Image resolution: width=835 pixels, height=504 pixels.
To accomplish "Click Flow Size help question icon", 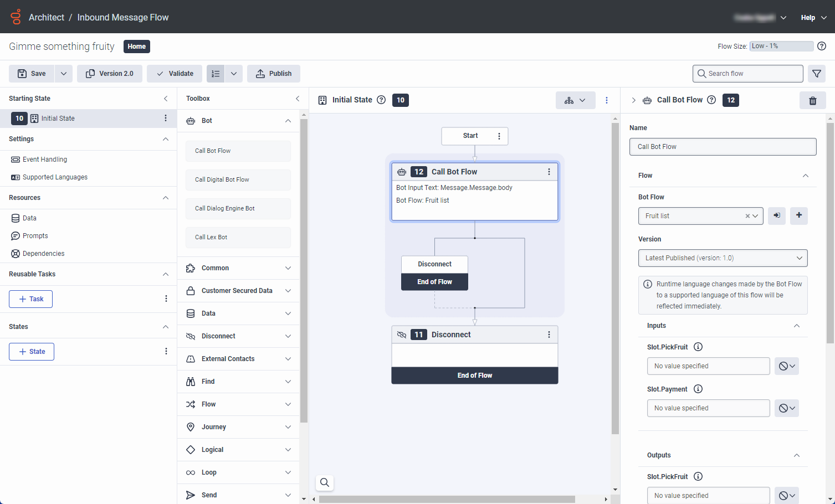I will pyautogui.click(x=822, y=46).
